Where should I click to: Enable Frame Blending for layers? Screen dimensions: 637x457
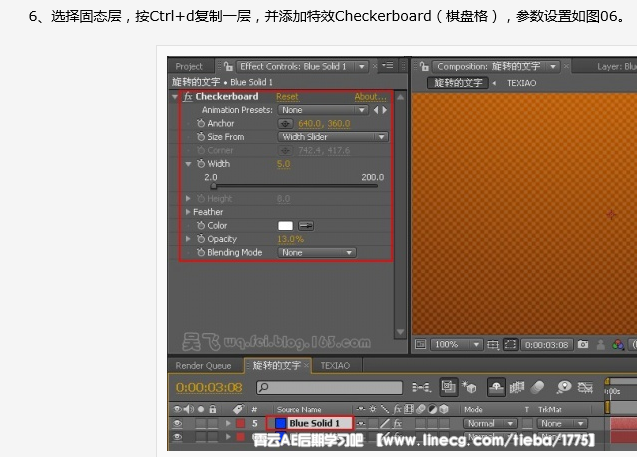click(x=517, y=387)
